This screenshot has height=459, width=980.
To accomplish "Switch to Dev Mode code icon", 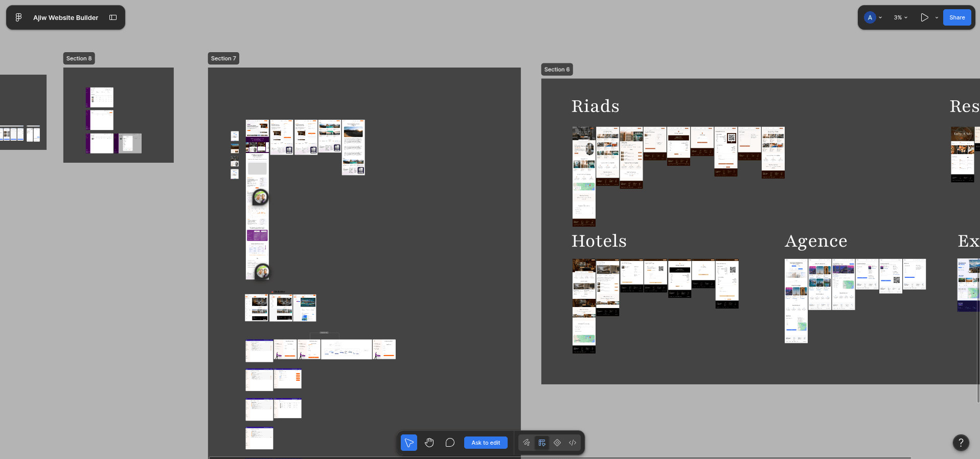I will click(573, 443).
